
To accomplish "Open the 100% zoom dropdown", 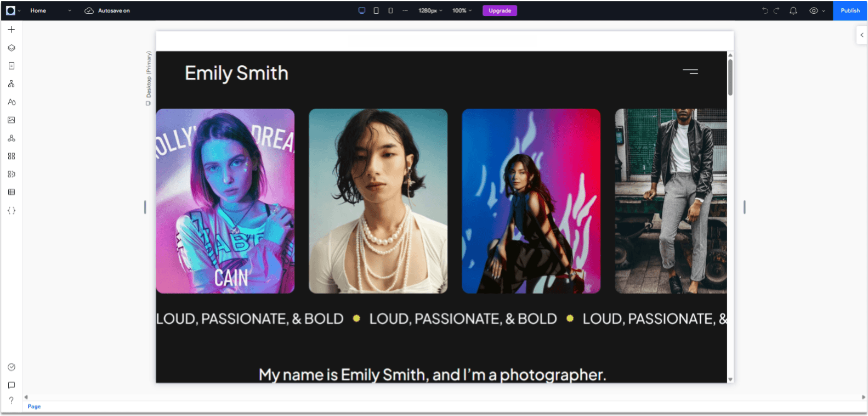I will click(x=462, y=10).
